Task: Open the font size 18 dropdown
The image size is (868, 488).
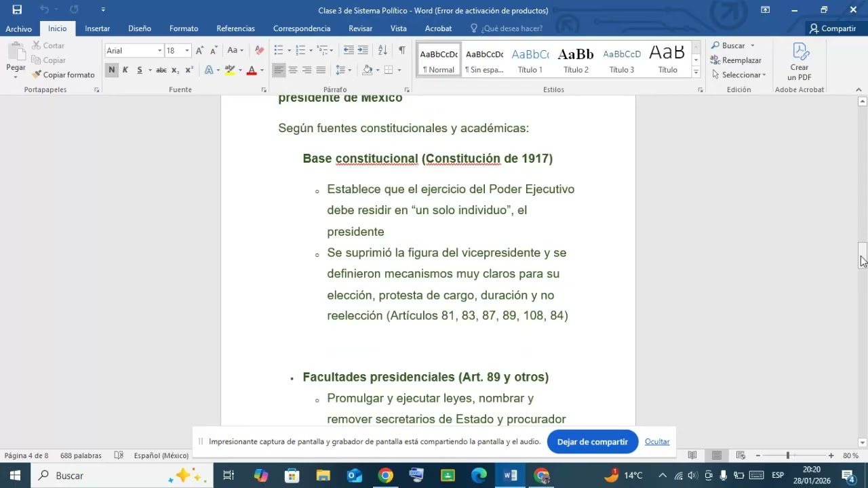Action: click(187, 51)
